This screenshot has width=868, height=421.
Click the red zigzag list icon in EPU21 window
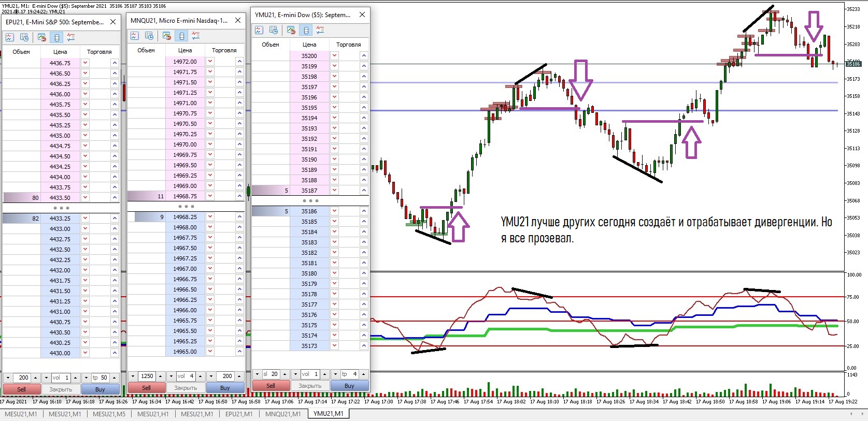click(x=71, y=37)
